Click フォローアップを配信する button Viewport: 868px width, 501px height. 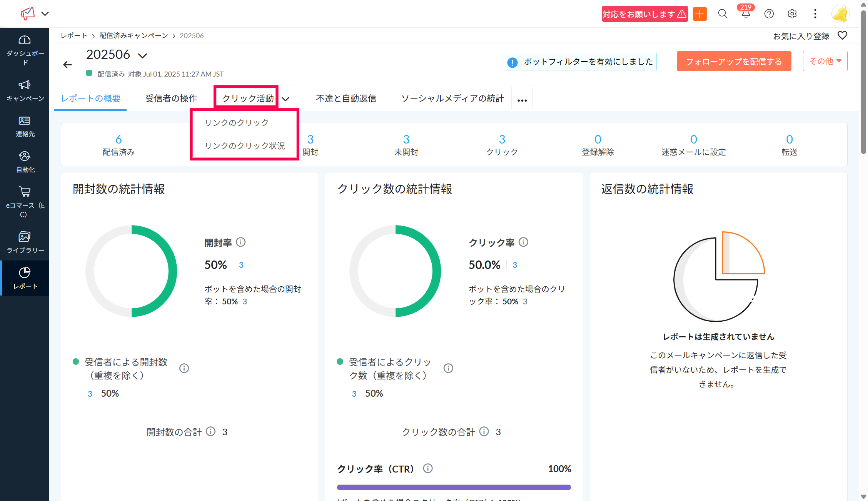point(734,62)
